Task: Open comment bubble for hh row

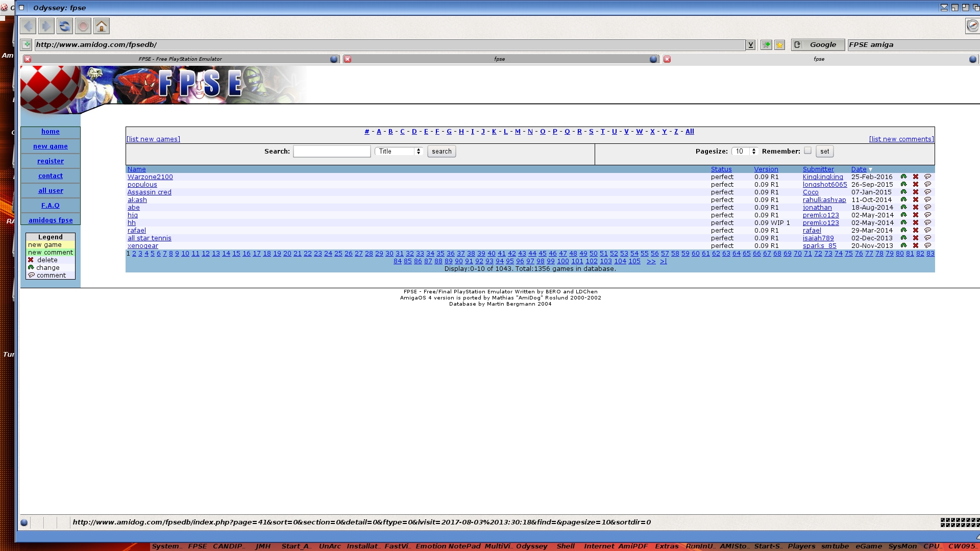Action: (928, 222)
